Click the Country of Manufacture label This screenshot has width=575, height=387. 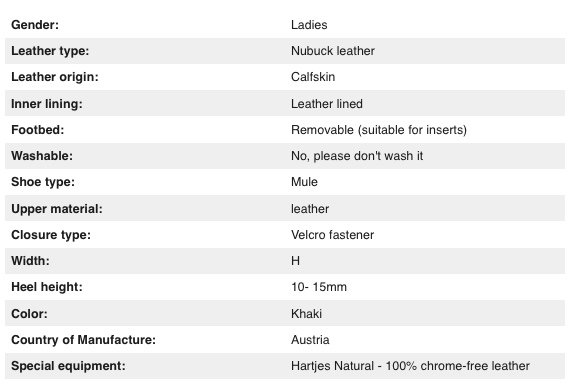tap(83, 340)
